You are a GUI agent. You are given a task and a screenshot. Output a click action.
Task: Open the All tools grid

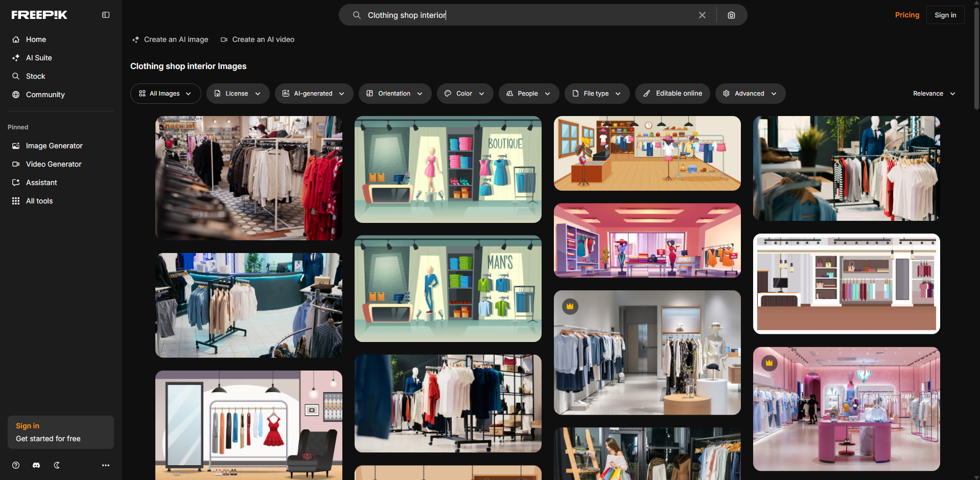coord(39,201)
